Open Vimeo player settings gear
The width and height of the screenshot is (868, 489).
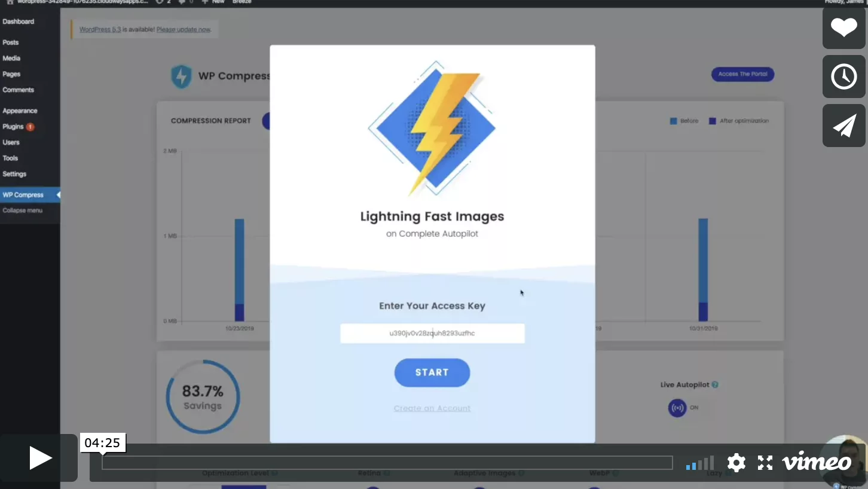coord(736,463)
